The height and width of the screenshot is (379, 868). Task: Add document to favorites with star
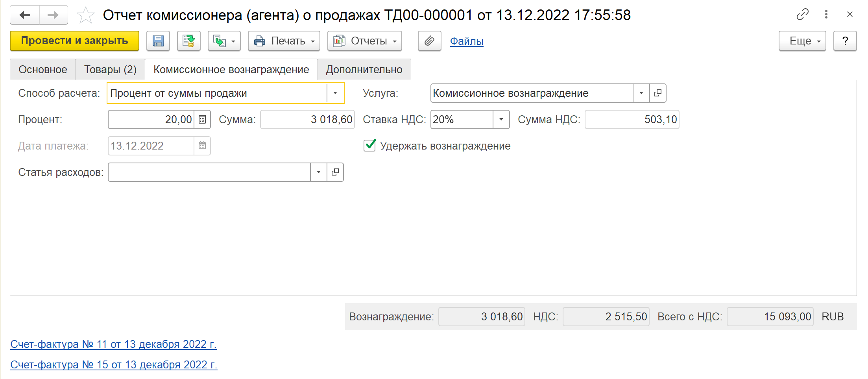pos(85,16)
